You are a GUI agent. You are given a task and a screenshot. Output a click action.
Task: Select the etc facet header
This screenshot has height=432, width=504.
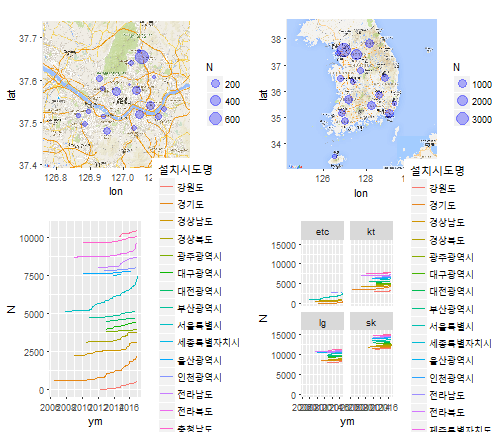[322, 231]
